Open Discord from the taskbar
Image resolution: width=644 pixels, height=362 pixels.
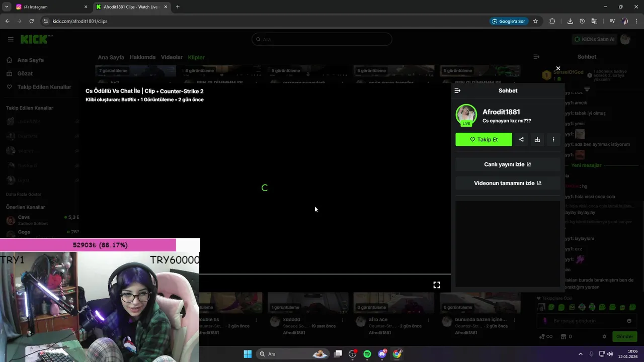[382, 354]
